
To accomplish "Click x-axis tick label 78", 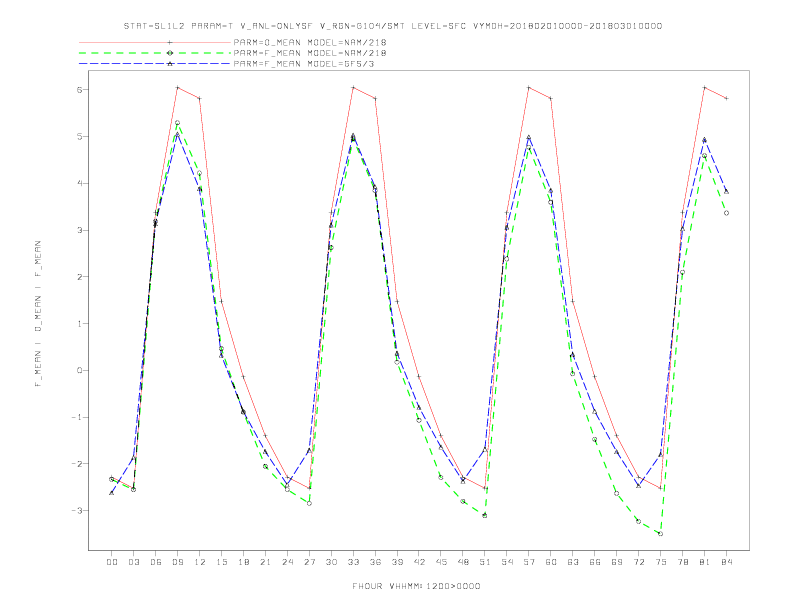I will [683, 562].
